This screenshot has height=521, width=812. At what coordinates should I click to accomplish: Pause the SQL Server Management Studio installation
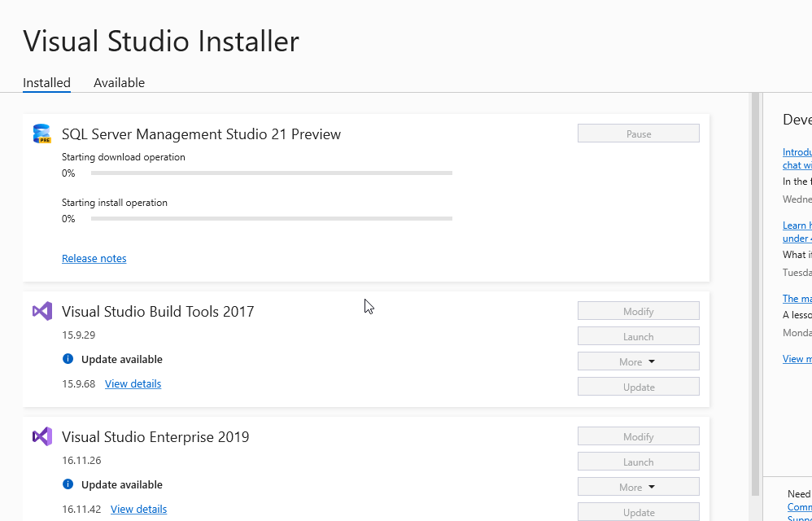tap(638, 134)
